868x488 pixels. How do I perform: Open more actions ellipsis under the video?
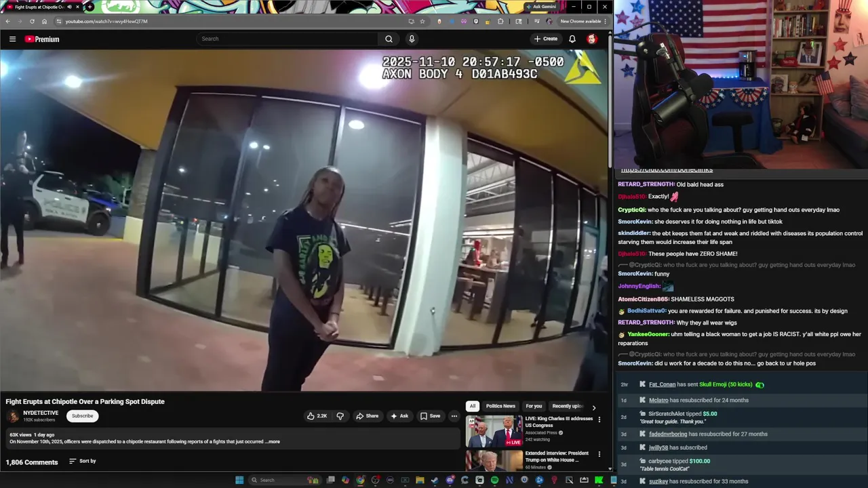454,416
